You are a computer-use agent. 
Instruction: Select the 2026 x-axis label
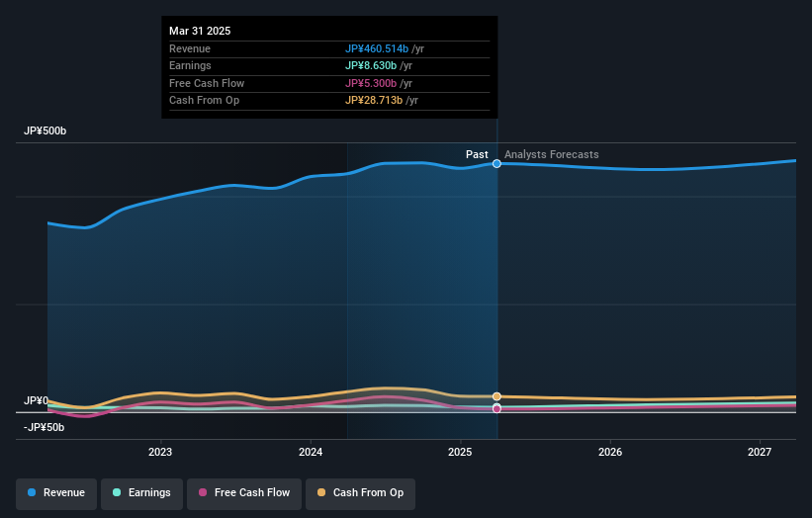coord(610,452)
